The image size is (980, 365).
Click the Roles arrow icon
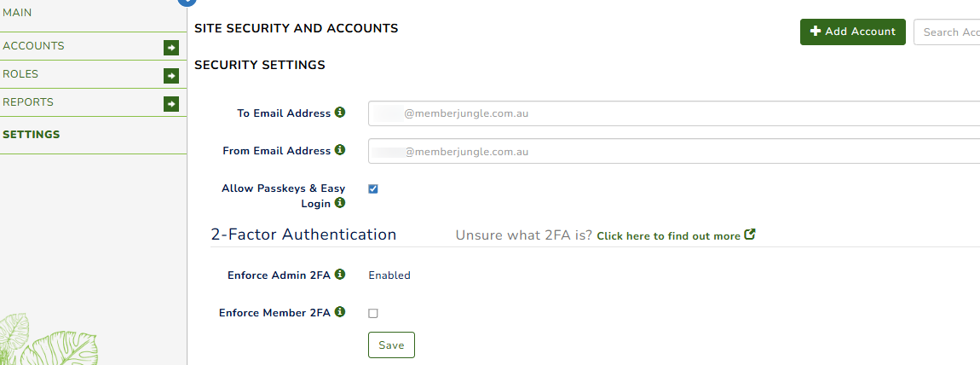click(171, 76)
